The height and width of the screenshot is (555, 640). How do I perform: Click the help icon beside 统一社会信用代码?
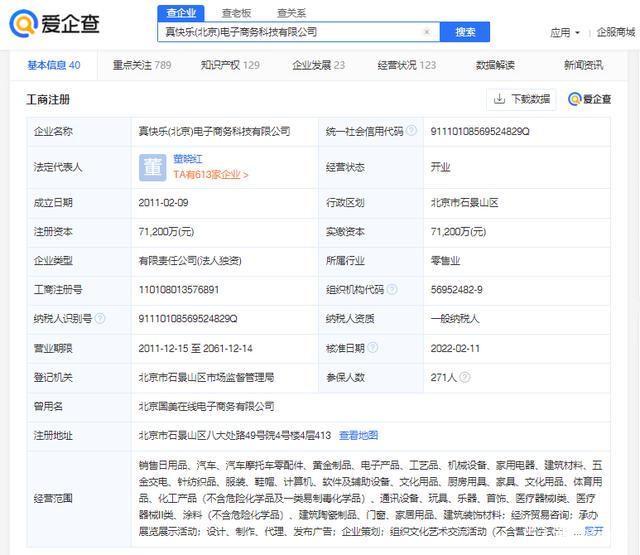[x=412, y=131]
